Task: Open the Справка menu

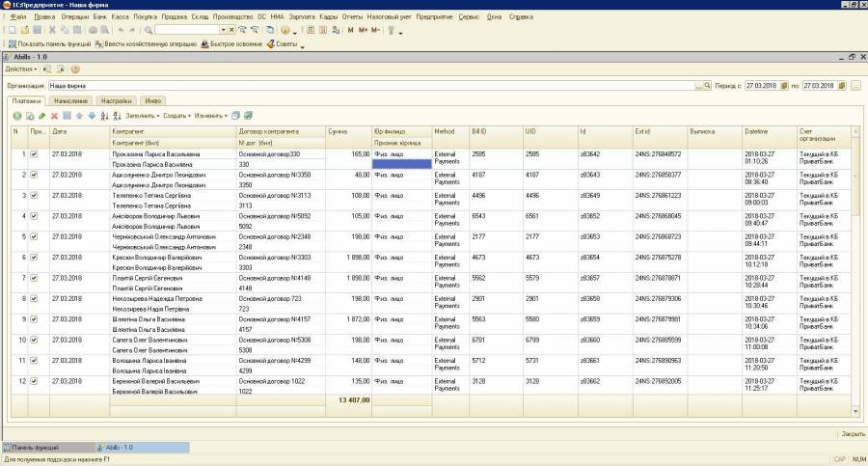Action: pos(521,17)
